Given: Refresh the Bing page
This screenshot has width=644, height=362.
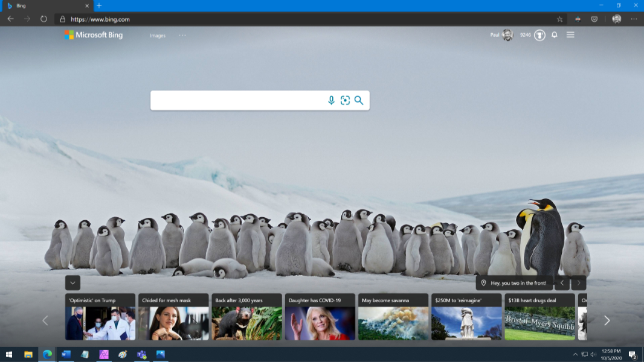Looking at the screenshot, I should 43,19.
